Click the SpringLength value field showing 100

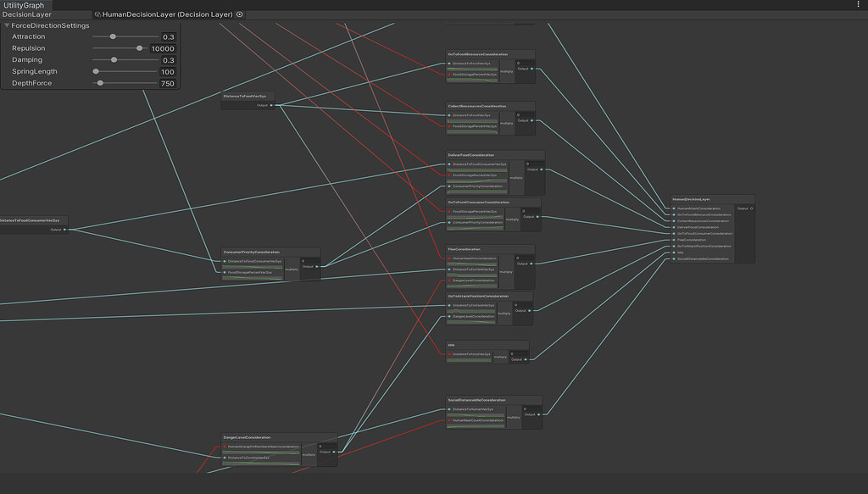(x=166, y=71)
